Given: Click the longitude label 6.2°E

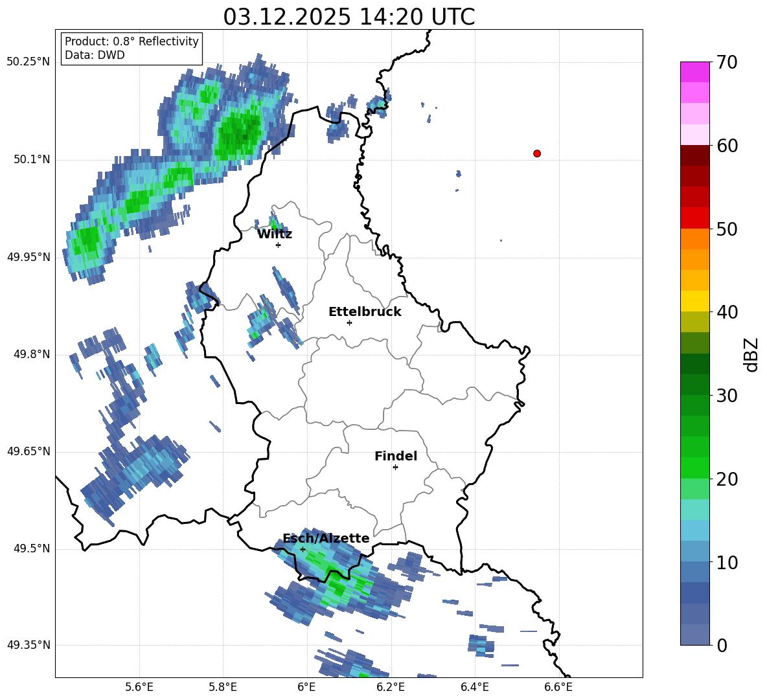Looking at the screenshot, I should click(391, 687).
